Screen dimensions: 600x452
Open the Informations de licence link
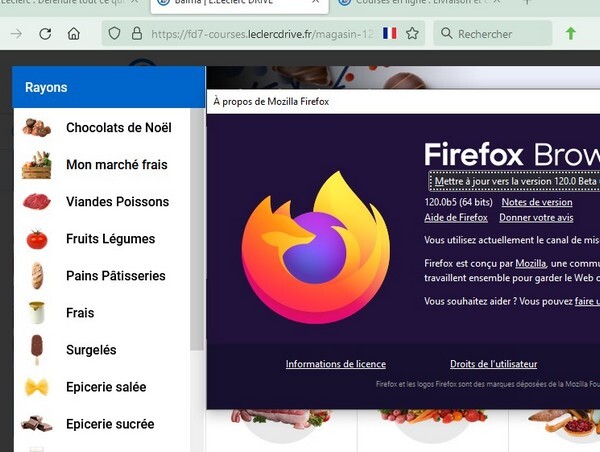coord(336,364)
